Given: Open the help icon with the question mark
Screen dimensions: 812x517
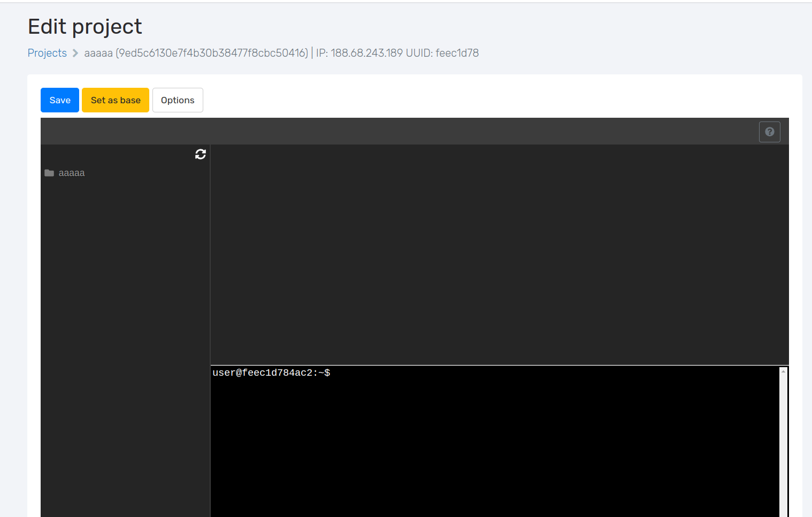Looking at the screenshot, I should pos(769,131).
